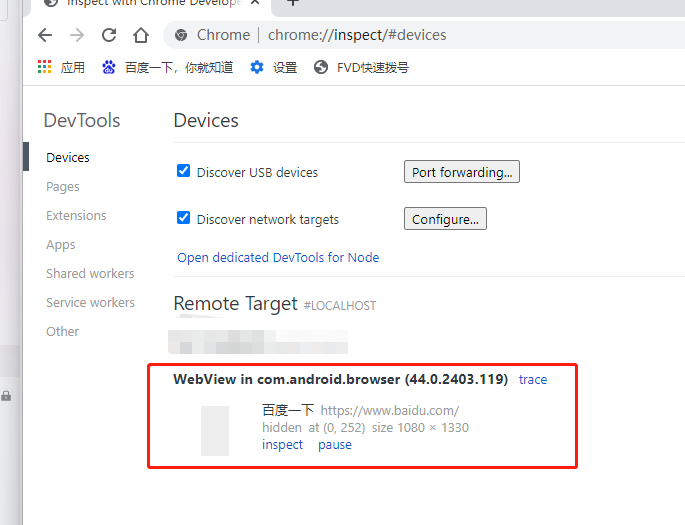The width and height of the screenshot is (685, 525).
Task: Select Extensions in DevTools sidebar
Action: pyautogui.click(x=76, y=215)
